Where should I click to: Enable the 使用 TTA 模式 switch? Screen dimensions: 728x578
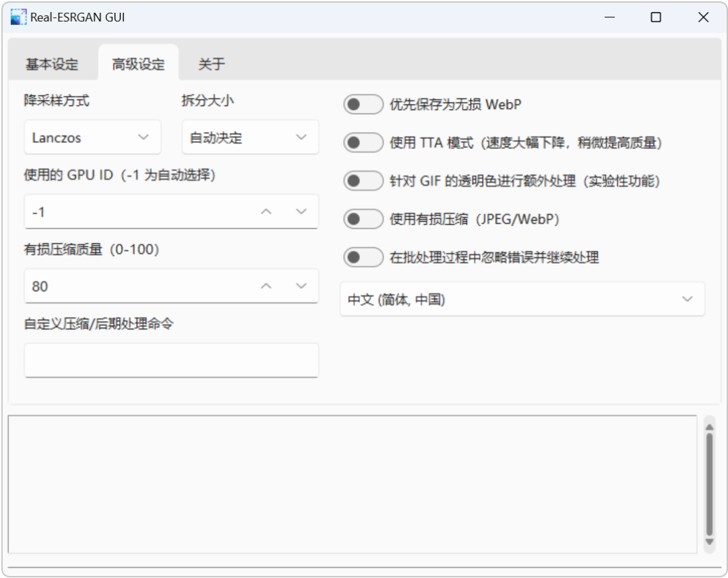point(363,142)
